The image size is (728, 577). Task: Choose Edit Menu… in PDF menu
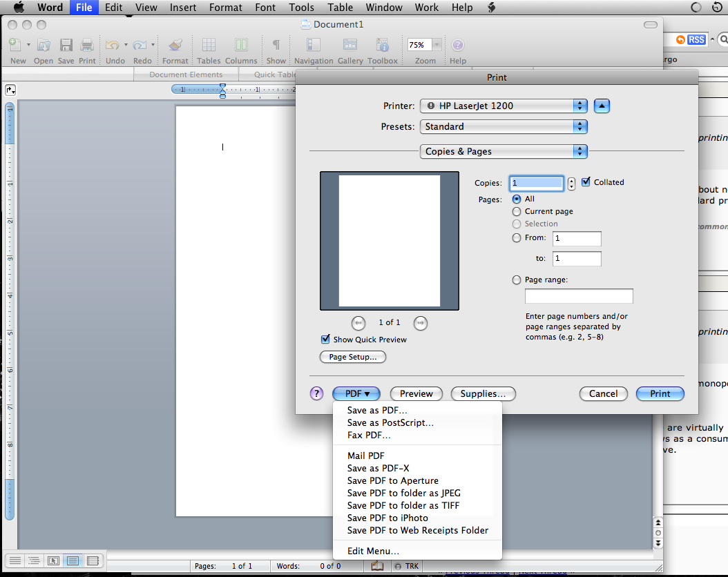click(373, 551)
